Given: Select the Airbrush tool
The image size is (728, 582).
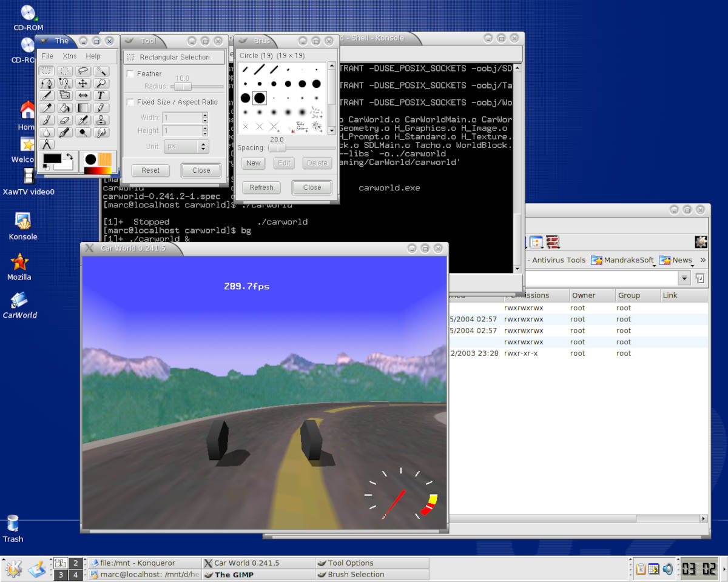Looking at the screenshot, I should point(83,120).
